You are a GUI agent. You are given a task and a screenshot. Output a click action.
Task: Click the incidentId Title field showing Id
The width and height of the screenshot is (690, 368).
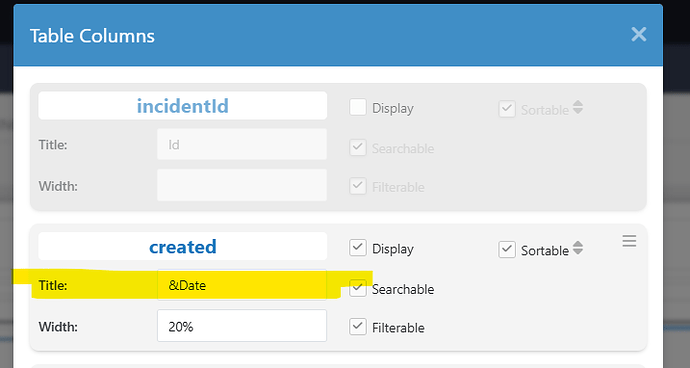coord(242,144)
